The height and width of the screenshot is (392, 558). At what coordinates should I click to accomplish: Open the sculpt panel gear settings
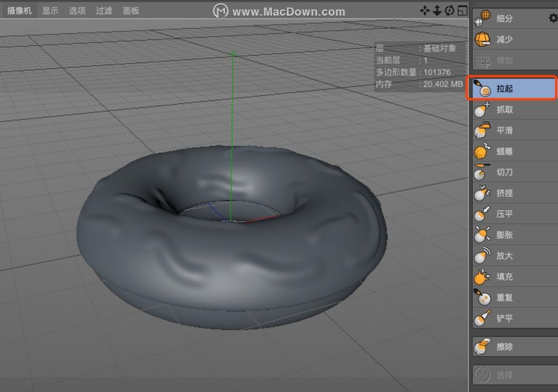point(553,18)
